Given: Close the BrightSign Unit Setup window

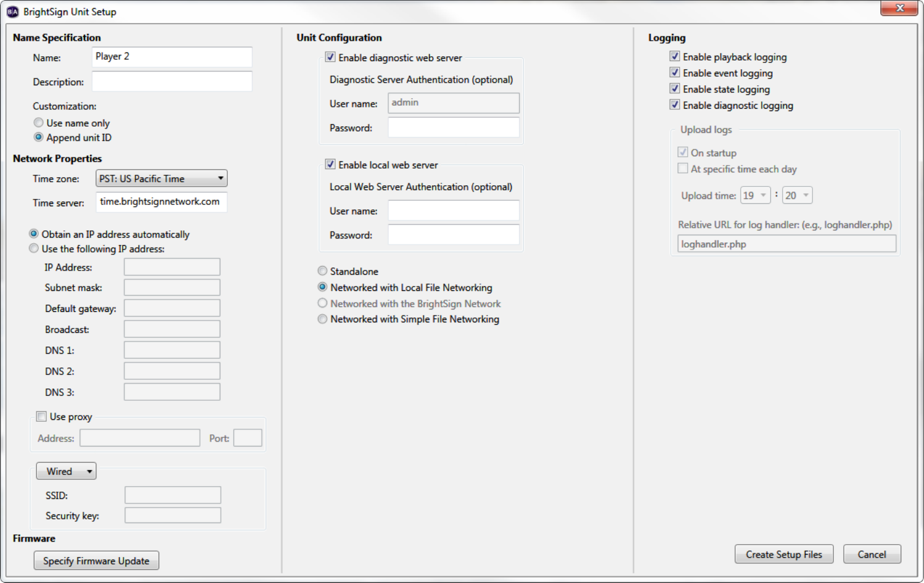Looking at the screenshot, I should [899, 8].
